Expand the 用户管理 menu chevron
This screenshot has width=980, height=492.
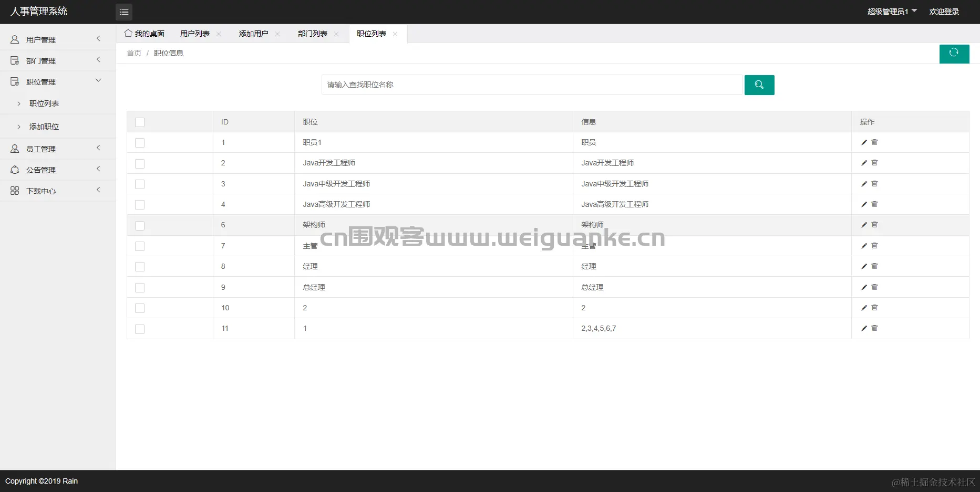tap(98, 38)
